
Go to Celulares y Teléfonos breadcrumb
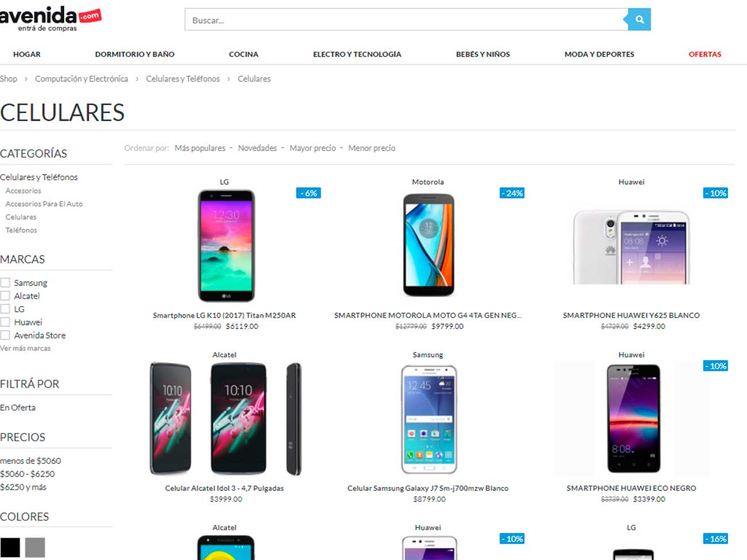[183, 79]
